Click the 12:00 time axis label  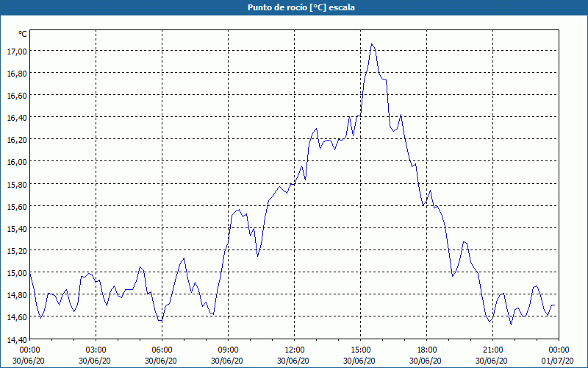pos(295,350)
